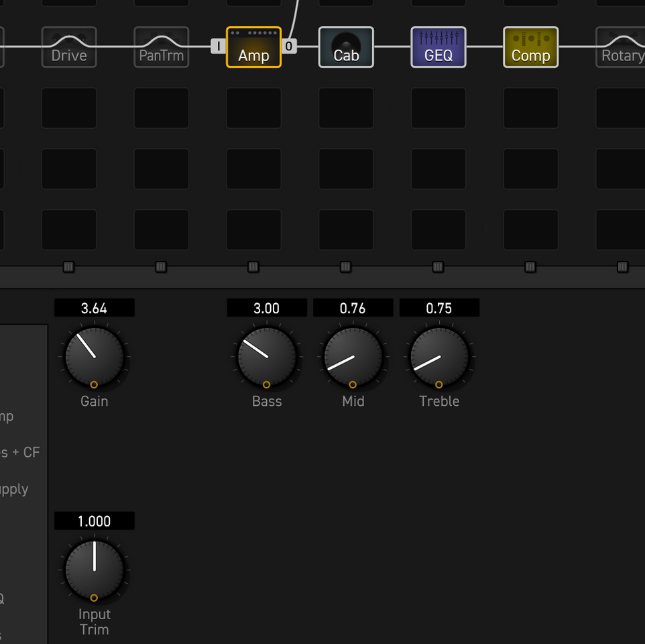Select the empty grid slot directly below Comp

pos(530,108)
